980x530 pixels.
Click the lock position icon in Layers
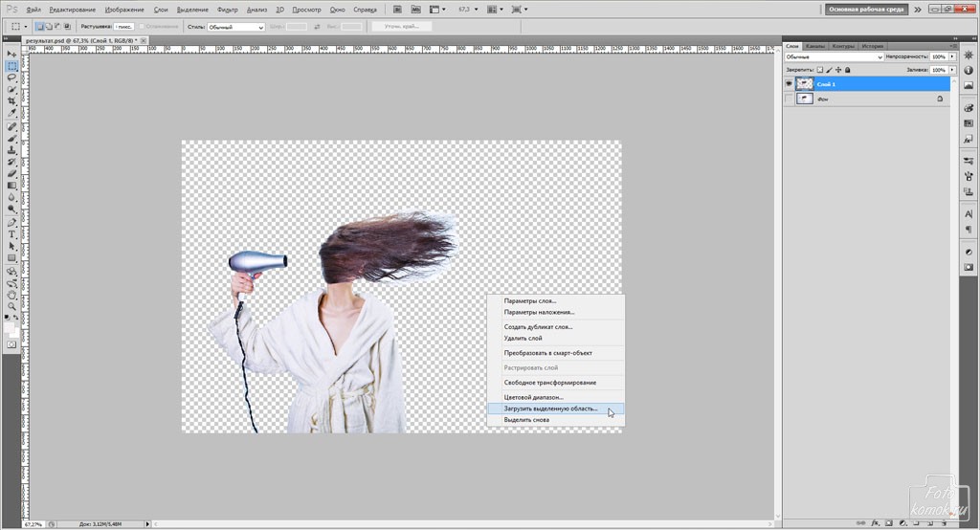[x=838, y=70]
